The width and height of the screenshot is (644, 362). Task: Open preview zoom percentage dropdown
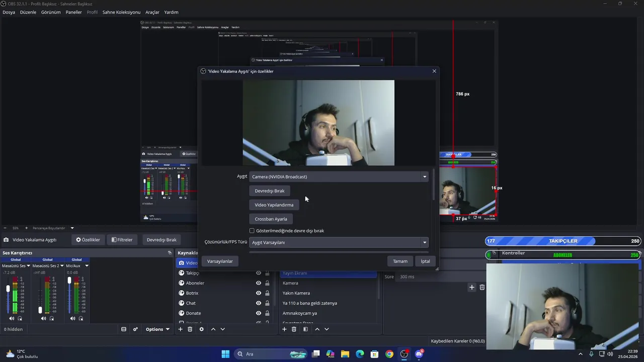(72, 228)
